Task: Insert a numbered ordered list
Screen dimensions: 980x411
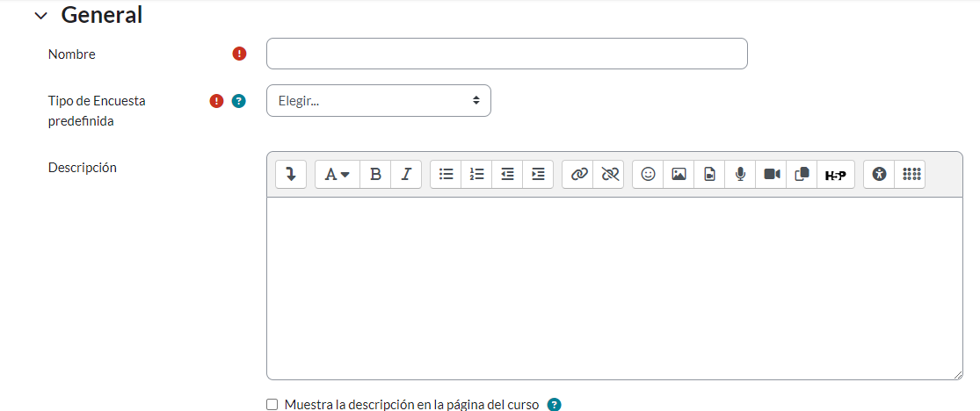Action: point(476,174)
